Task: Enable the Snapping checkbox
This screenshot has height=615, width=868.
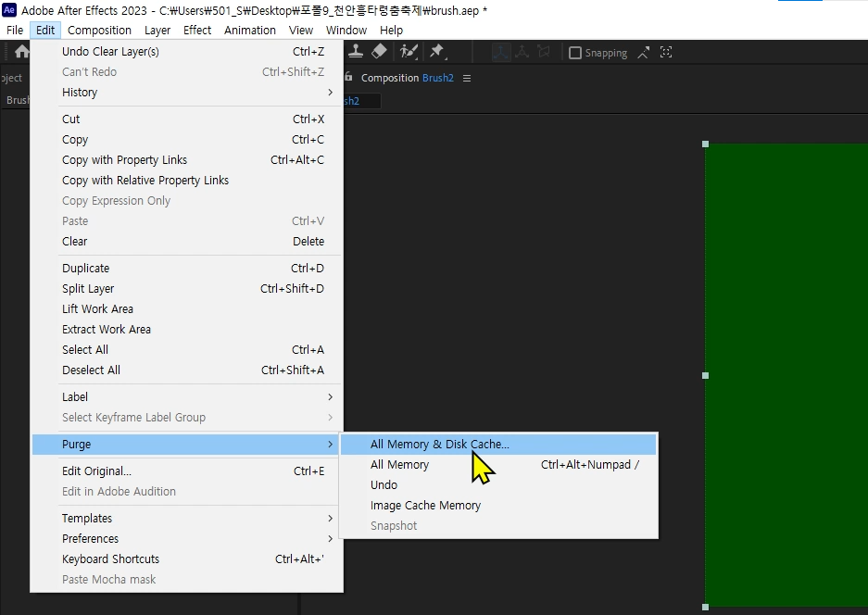Action: pos(575,53)
